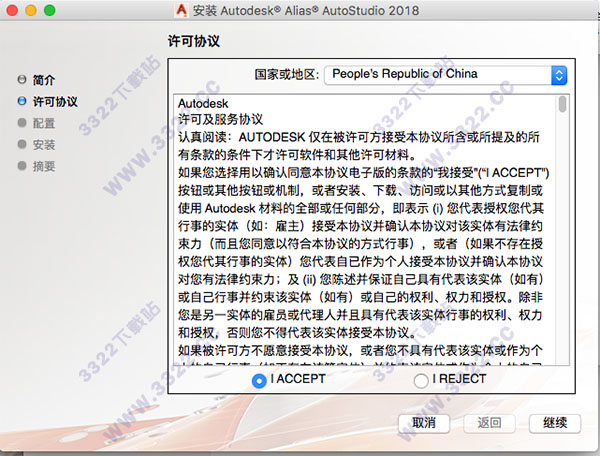Select the I REJECT radio button
The image size is (600, 456).
coord(421,381)
